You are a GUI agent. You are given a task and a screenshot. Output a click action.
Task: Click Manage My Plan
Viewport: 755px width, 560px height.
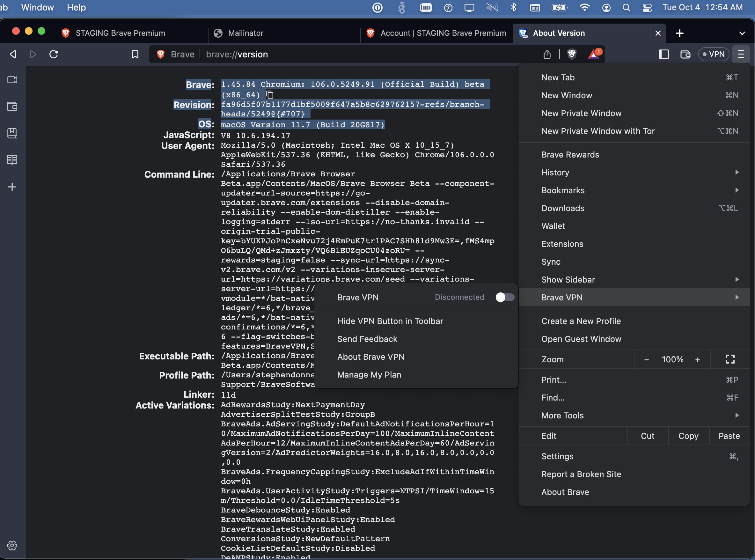tap(369, 375)
